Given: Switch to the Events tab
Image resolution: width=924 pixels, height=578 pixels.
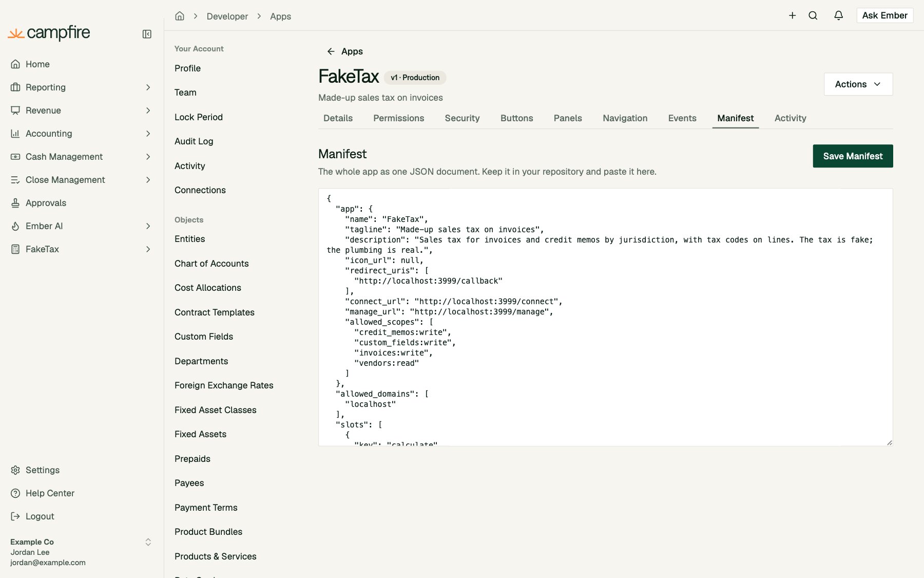Looking at the screenshot, I should point(682,118).
